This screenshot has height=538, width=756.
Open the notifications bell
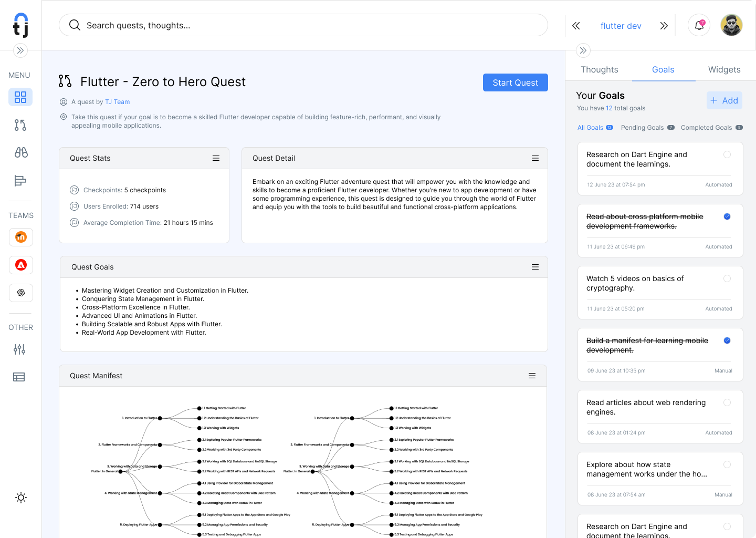699,25
